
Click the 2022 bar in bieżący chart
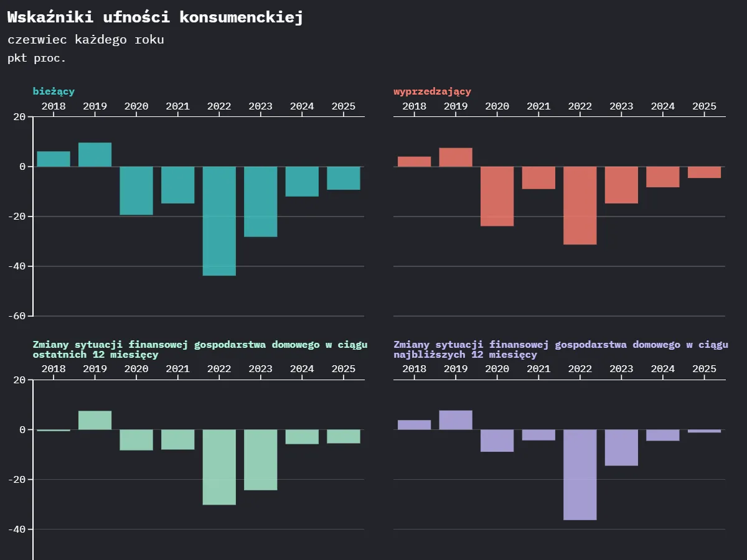[219, 221]
